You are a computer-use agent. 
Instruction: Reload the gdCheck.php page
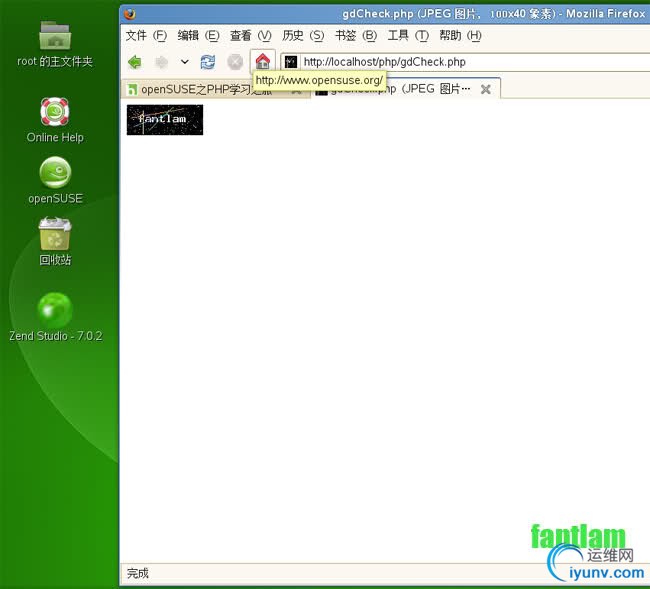(x=208, y=62)
